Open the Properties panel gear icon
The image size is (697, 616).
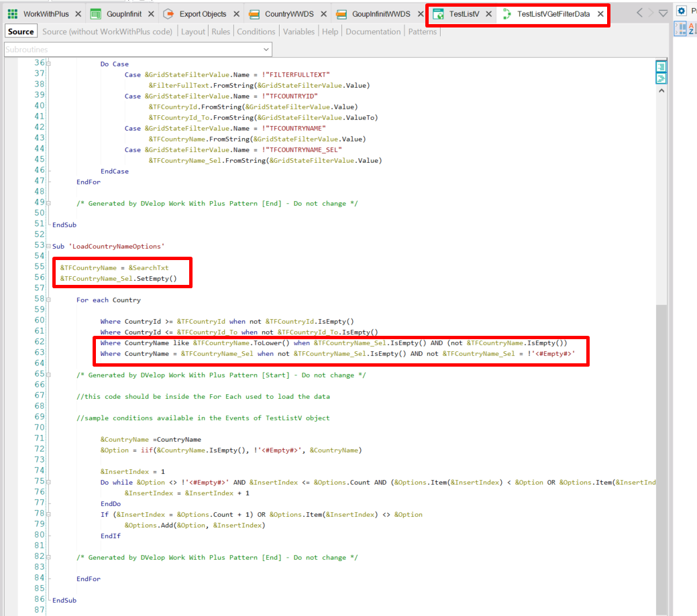pyautogui.click(x=682, y=11)
